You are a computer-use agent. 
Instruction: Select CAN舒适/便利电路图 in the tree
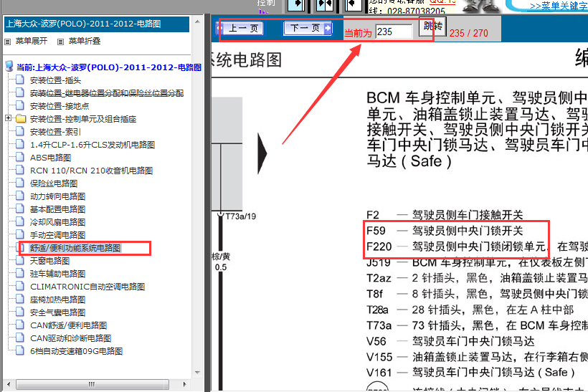tap(69, 325)
